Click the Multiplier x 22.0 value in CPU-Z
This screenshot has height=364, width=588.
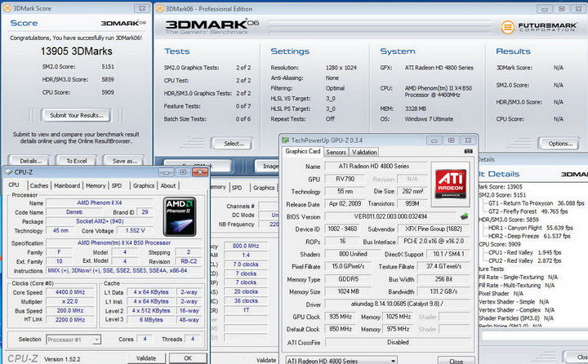click(x=70, y=301)
